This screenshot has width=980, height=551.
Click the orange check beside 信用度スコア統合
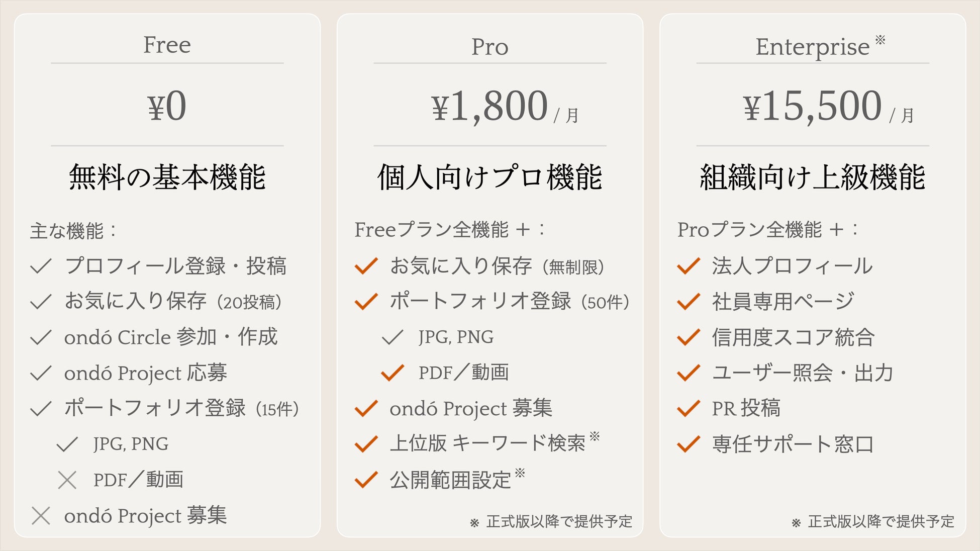tap(688, 337)
